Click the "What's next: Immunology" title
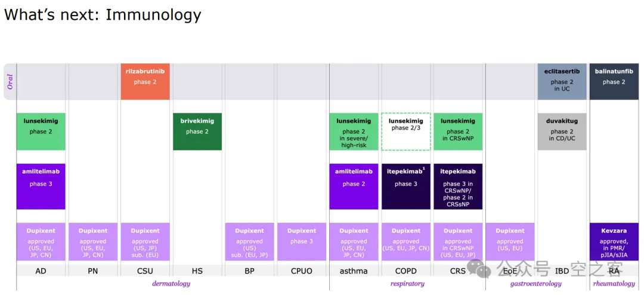Screen dimensions: 644x295 103,14
